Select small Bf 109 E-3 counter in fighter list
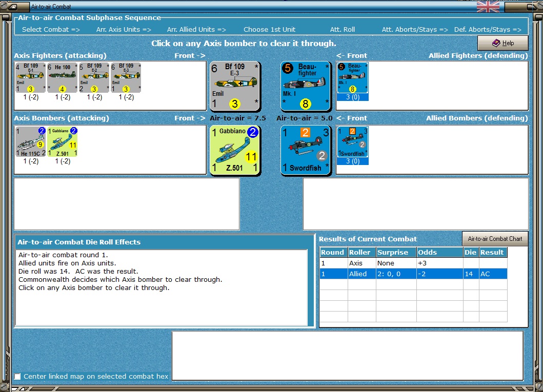 [x=126, y=77]
